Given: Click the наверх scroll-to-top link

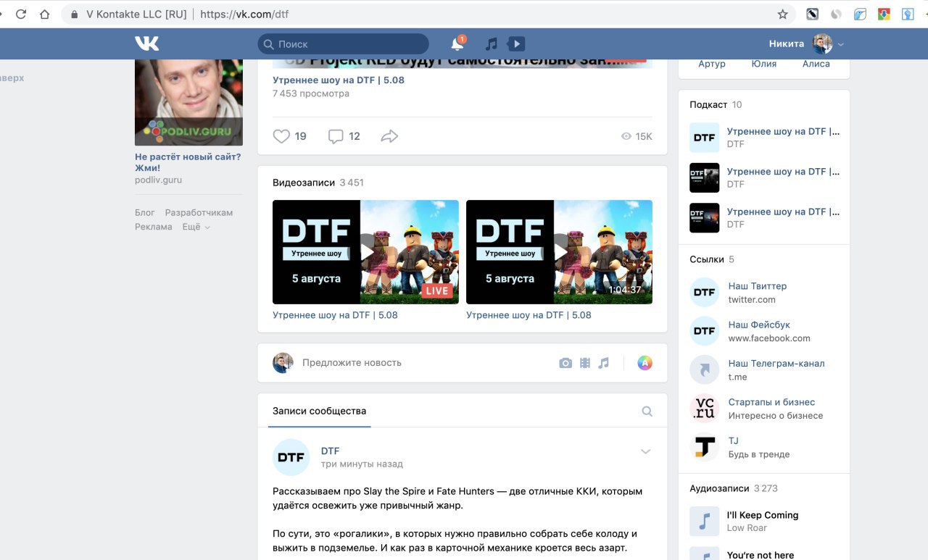Looking at the screenshot, I should click(x=12, y=78).
